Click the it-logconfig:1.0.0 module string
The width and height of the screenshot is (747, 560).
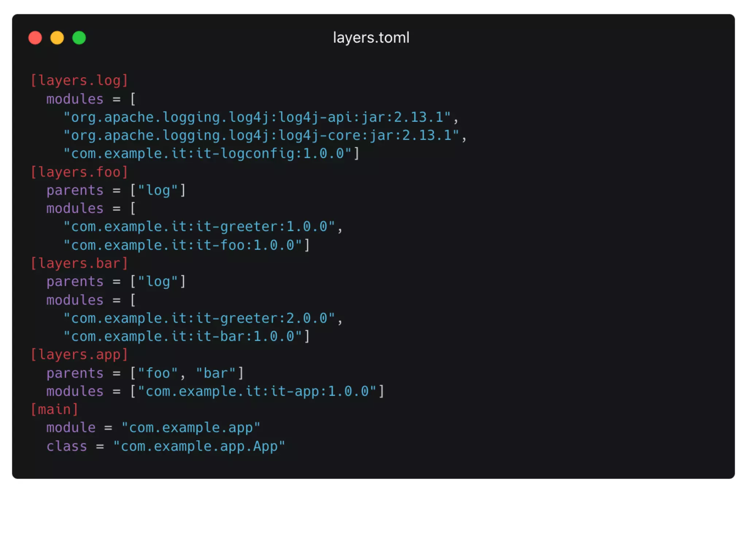coord(207,154)
